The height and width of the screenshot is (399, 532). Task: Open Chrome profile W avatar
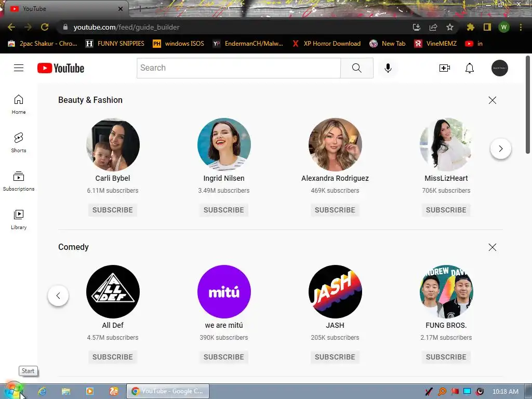tap(504, 27)
